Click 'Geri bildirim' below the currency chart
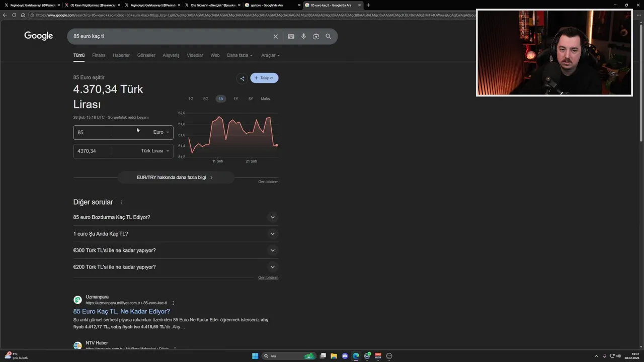 point(268,182)
